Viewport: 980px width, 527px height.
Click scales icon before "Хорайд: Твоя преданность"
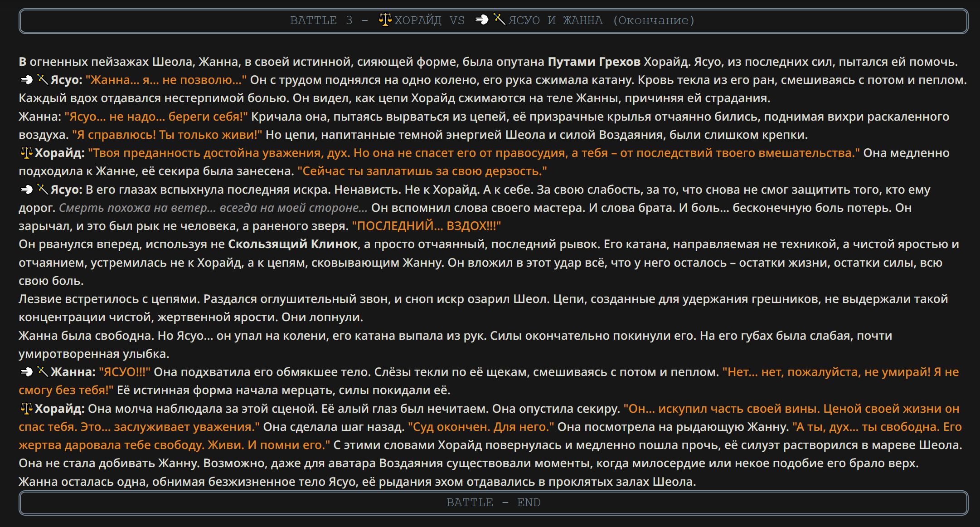(26, 153)
